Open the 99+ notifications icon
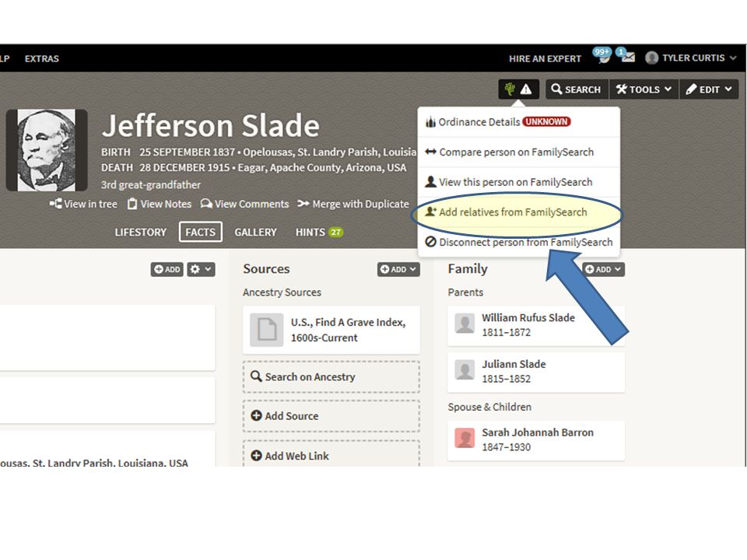The height and width of the screenshot is (560, 747). (602, 56)
